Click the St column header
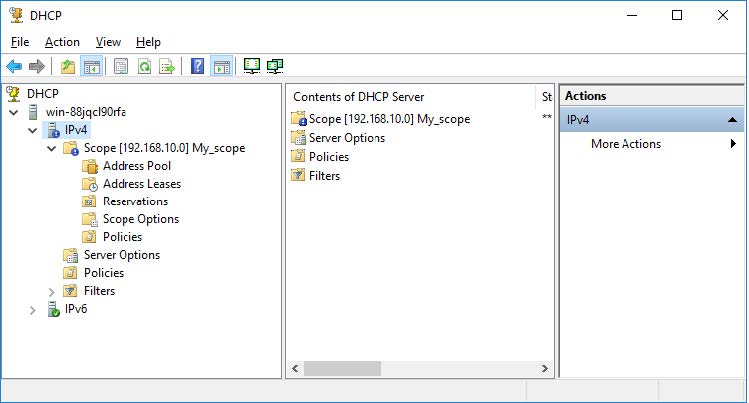The width and height of the screenshot is (749, 403). (546, 97)
